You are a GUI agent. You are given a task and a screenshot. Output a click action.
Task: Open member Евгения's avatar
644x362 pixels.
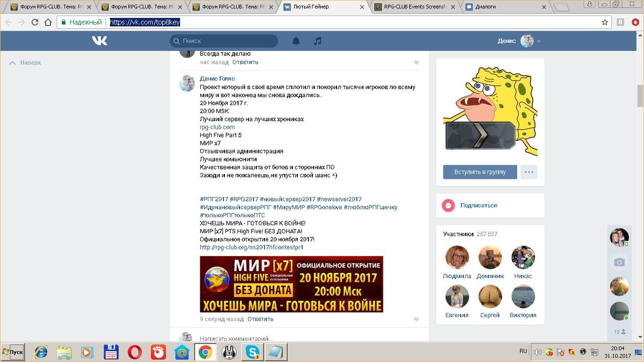coord(457,297)
